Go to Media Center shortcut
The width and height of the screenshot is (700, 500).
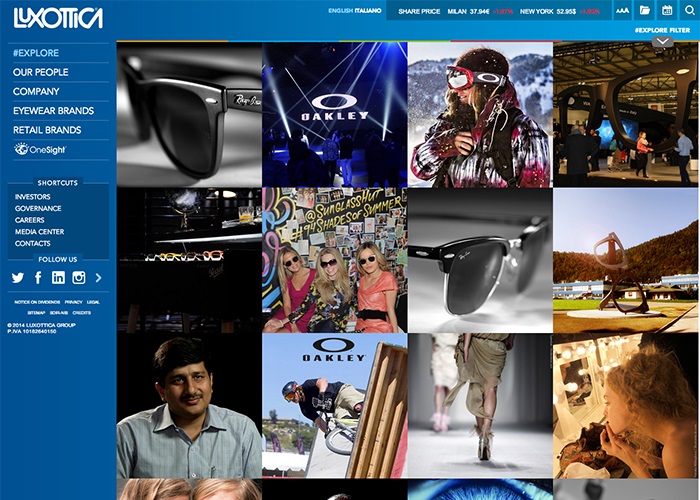[39, 232]
